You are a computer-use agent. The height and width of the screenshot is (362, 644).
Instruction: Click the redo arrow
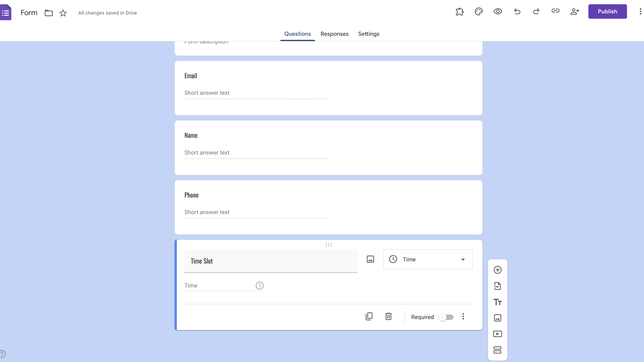tap(536, 12)
